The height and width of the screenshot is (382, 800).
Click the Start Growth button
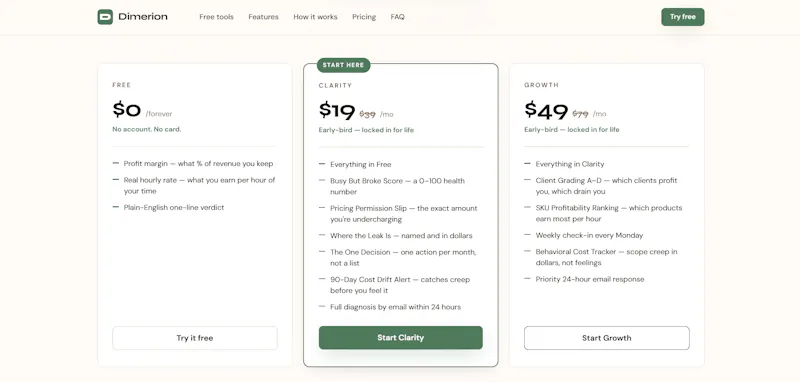[607, 338]
